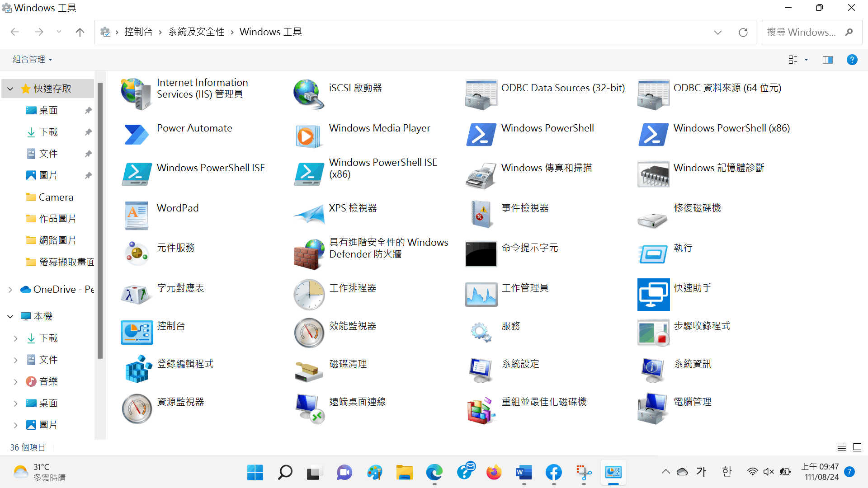868x488 pixels.
Task: Refresh the Windows 工具 folder
Action: click(743, 32)
